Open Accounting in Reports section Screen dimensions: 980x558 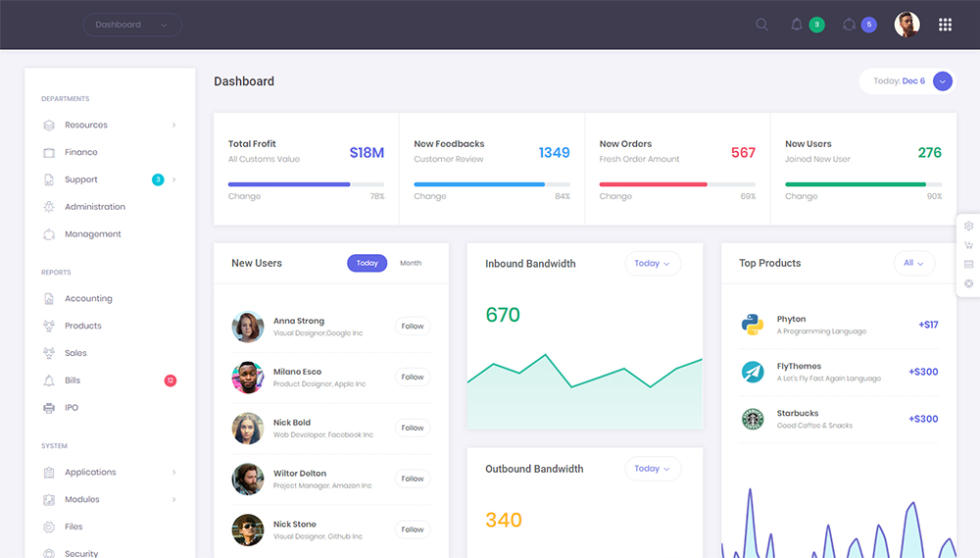pyautogui.click(x=88, y=298)
